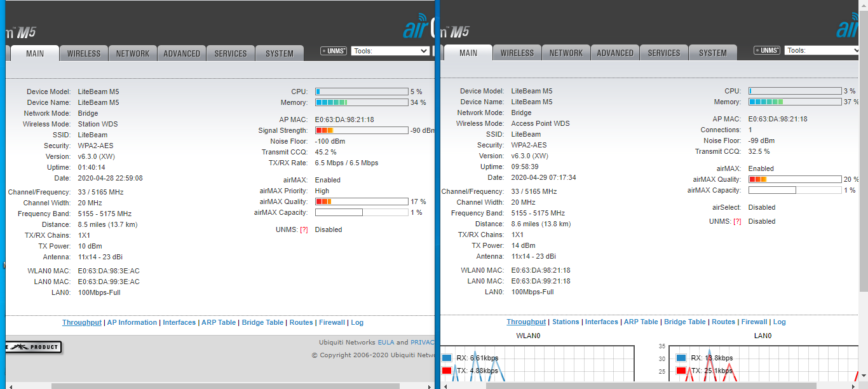Click the UNMS button in left window
Viewport: 868px width, 389px height.
(334, 51)
